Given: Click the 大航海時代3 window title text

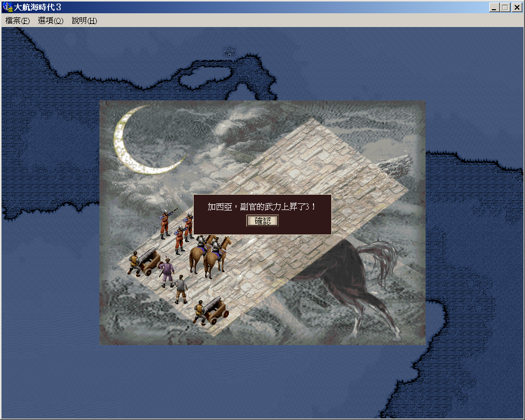Looking at the screenshot, I should (x=38, y=7).
